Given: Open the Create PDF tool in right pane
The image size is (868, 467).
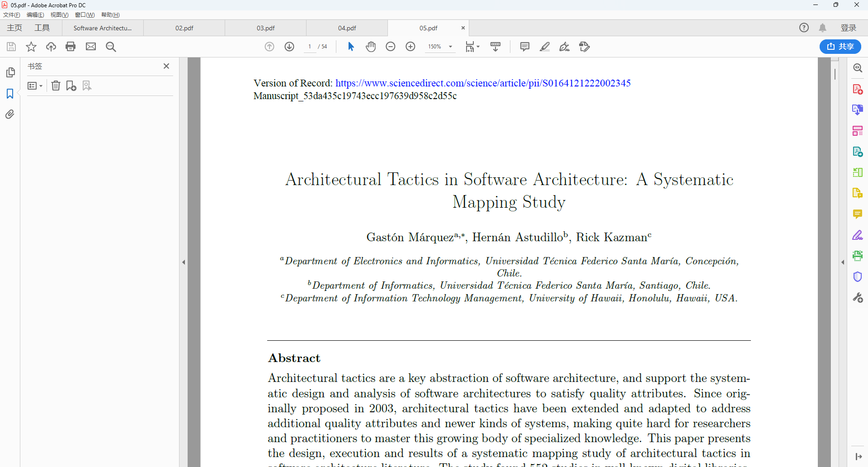Looking at the screenshot, I should pyautogui.click(x=858, y=89).
